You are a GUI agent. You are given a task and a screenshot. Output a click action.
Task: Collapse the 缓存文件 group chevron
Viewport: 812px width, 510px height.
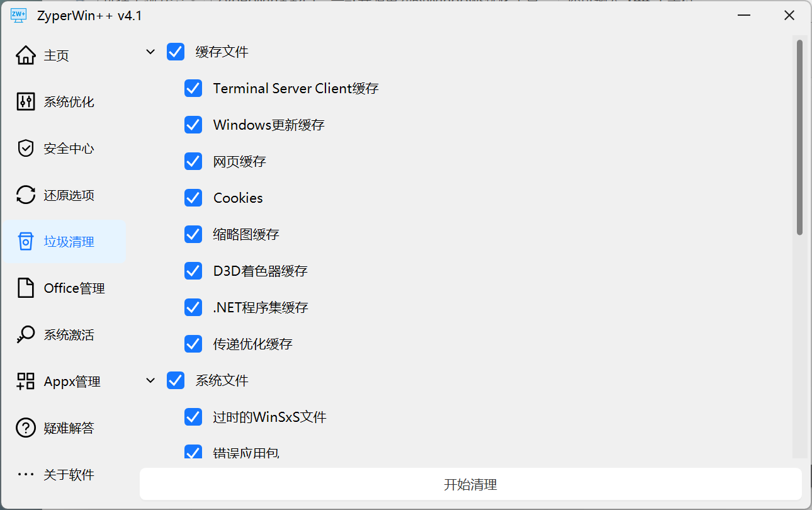[x=150, y=52]
